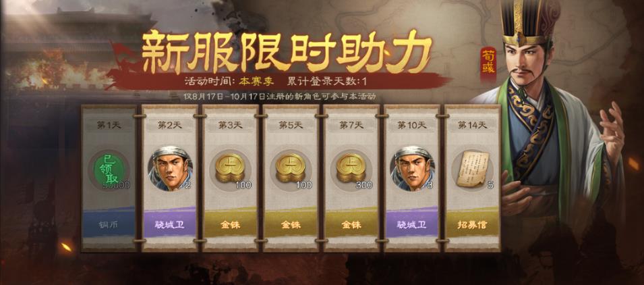Open the 第14天 header tab
The width and height of the screenshot is (644, 285).
click(472, 126)
